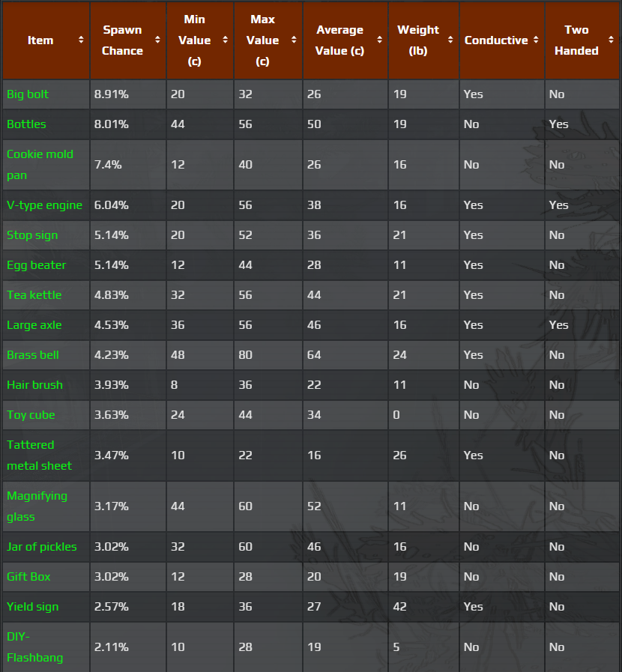Click the Yield sign link
Viewport: 622px width, 672px height.
32,607
